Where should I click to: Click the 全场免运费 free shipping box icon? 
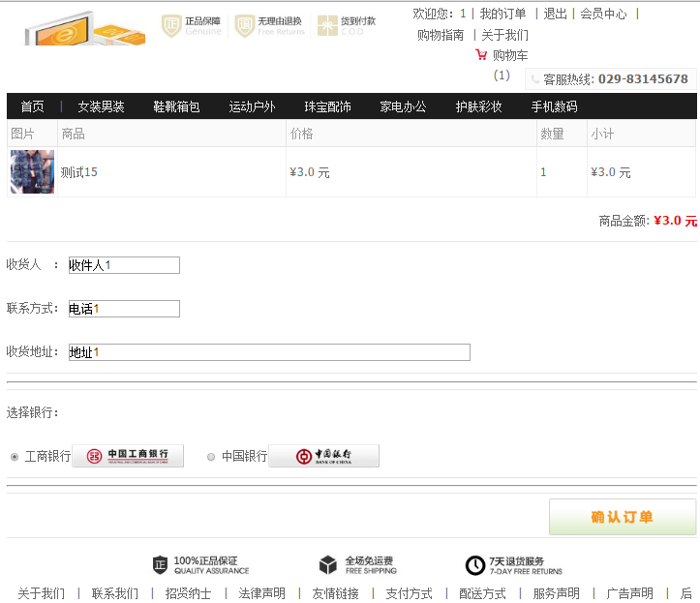click(x=328, y=565)
